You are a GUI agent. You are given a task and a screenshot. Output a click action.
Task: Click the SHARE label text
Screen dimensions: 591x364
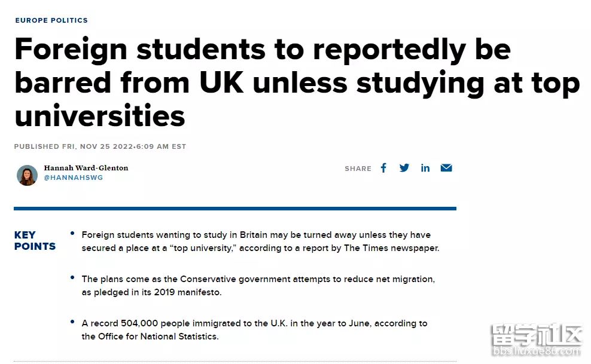(x=358, y=169)
